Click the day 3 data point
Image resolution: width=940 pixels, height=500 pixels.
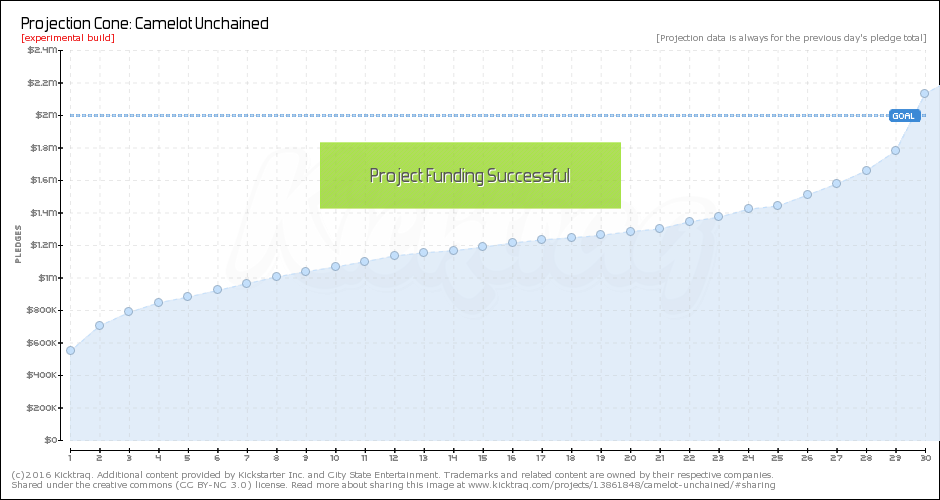[128, 311]
